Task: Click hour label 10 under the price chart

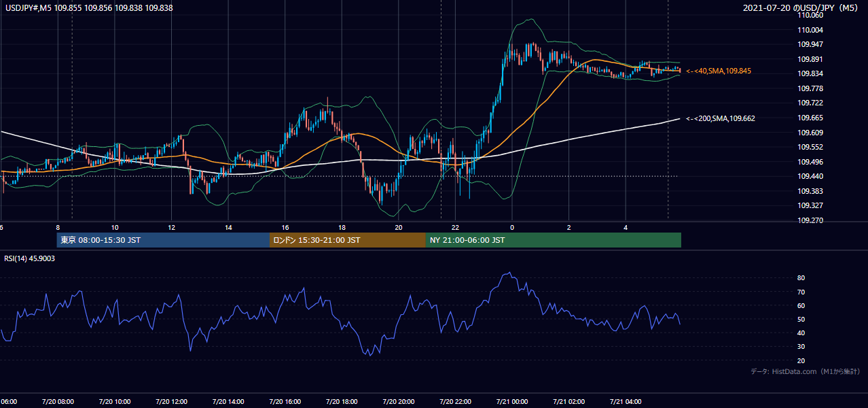Action: (115, 227)
